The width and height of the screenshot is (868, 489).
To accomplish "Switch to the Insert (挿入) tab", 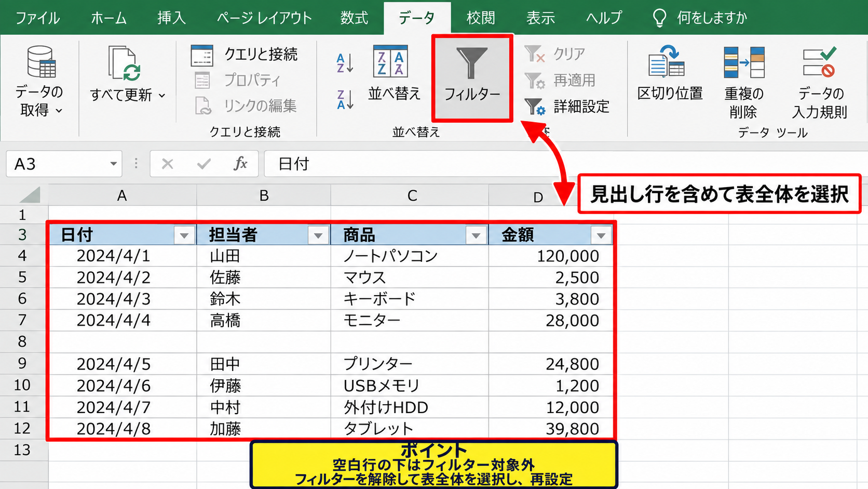I will 171,18.
